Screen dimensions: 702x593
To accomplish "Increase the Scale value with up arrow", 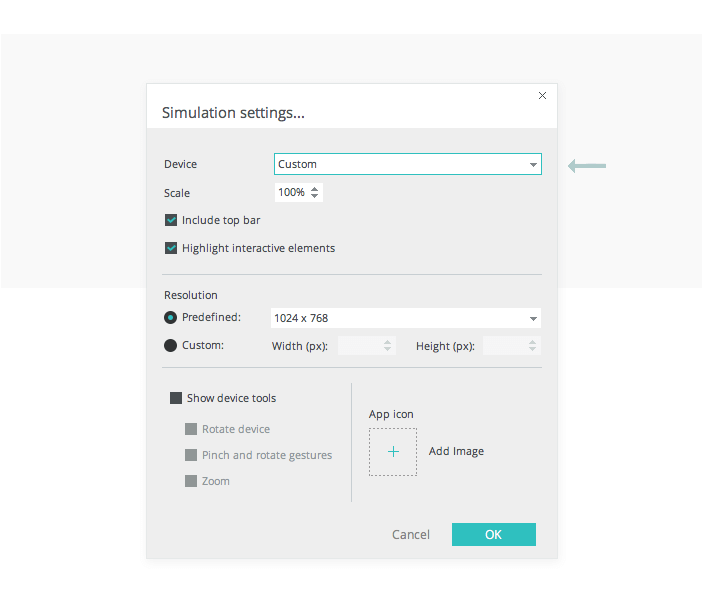I will click(314, 189).
